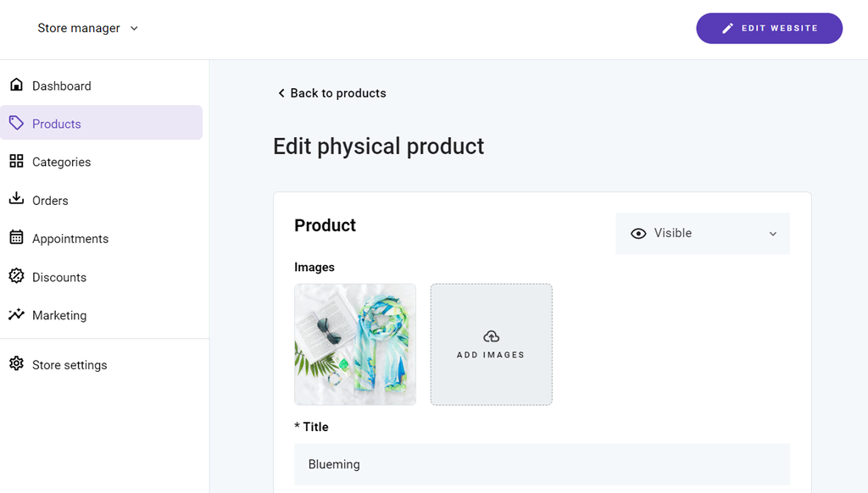Click the Marketing trend-line icon
The image size is (868, 493).
(16, 314)
